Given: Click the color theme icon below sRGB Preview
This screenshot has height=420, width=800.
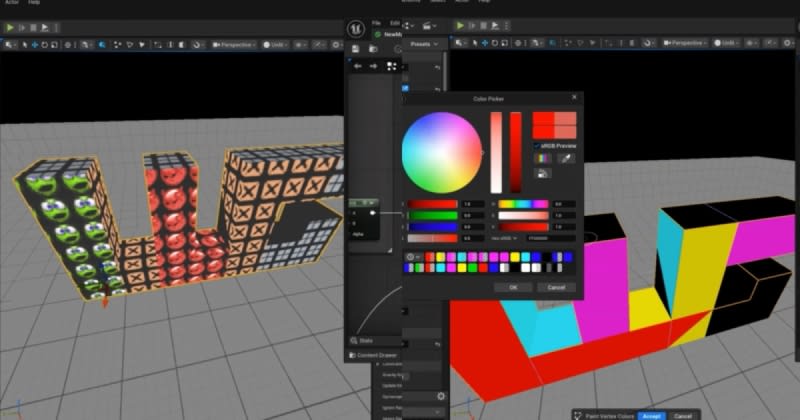Looking at the screenshot, I should click(543, 158).
